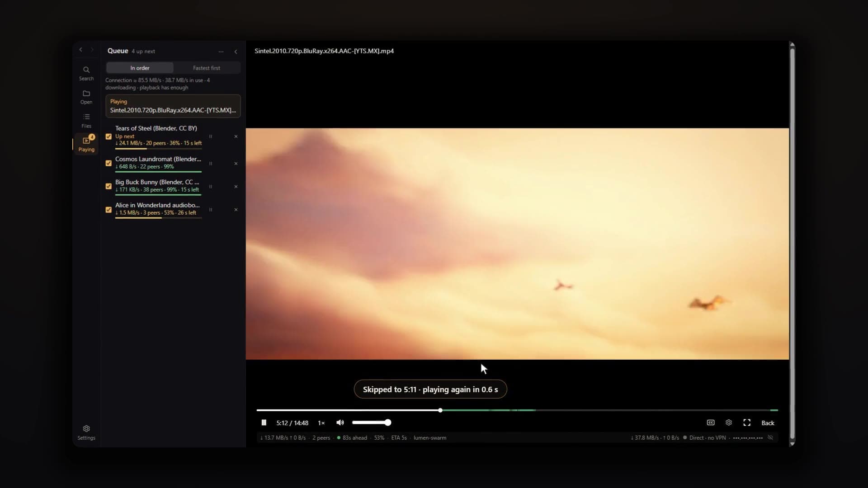The image size is (868, 488).
Task: Uncheck the Cosmos Laundromat checkbox
Action: tap(108, 163)
